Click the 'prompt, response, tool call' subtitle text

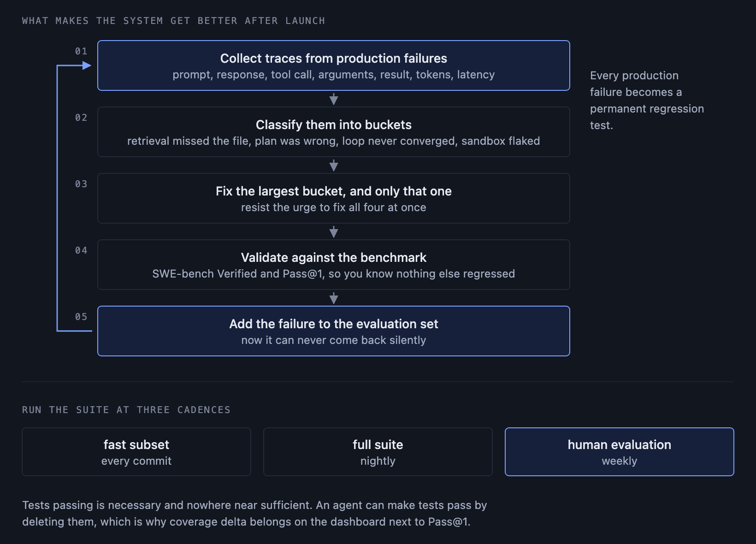pos(334,75)
